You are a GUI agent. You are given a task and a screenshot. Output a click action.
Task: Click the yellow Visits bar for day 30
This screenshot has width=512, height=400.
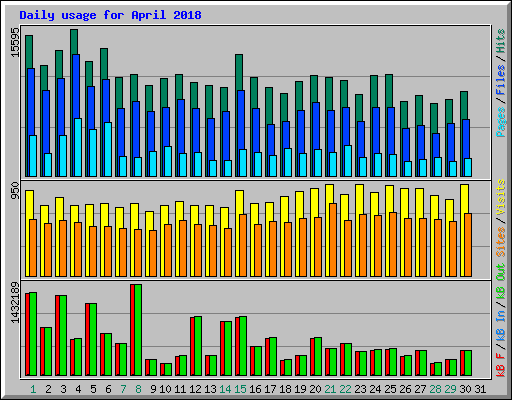[x=464, y=199]
